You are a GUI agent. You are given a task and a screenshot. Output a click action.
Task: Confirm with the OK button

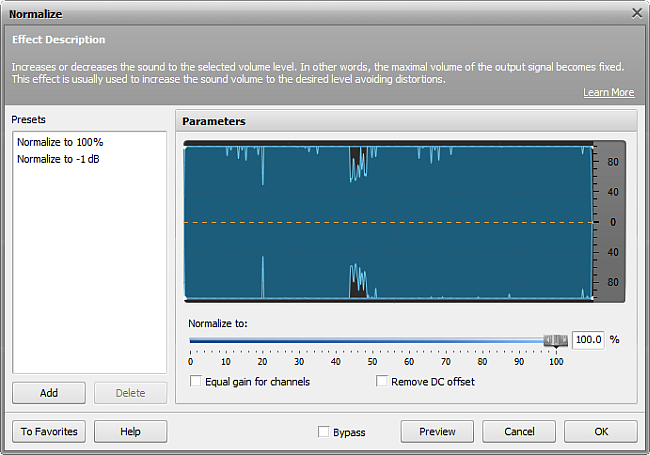click(601, 431)
